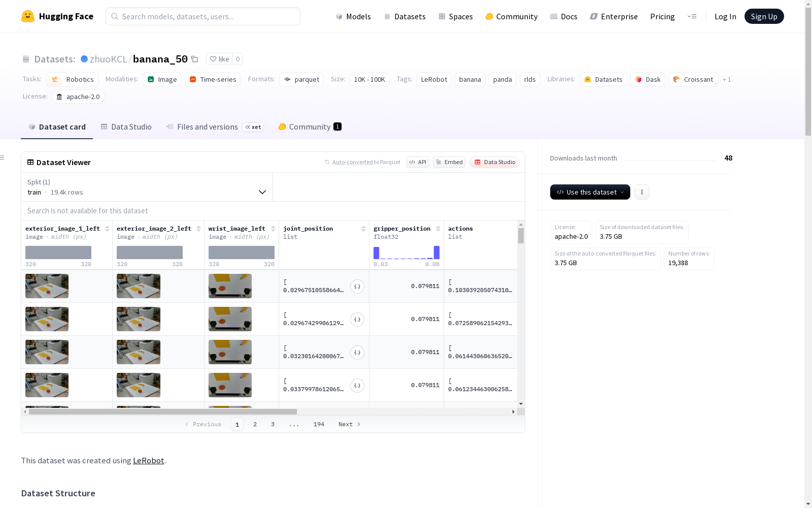Like the banana_50 dataset
Viewport: 812px width, 508px height.
pos(219,59)
